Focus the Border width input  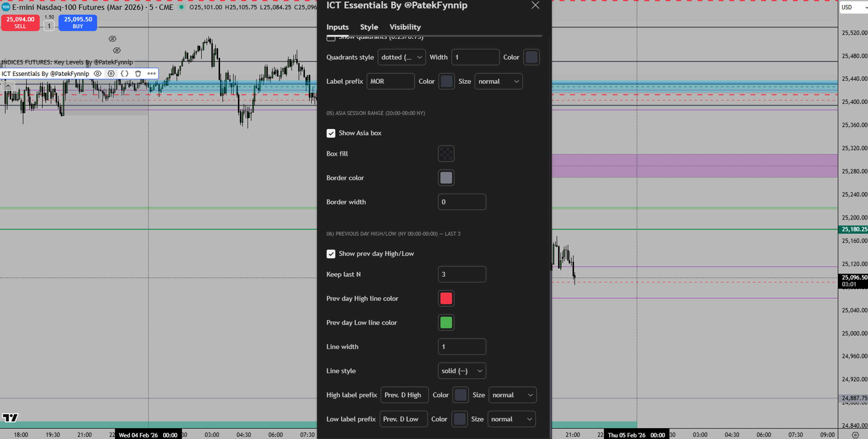point(462,202)
